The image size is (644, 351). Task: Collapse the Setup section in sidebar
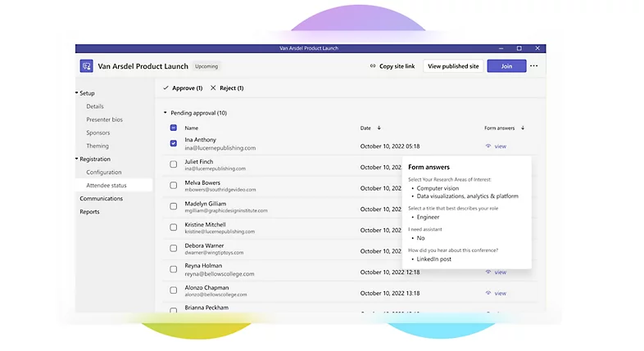[x=77, y=93]
